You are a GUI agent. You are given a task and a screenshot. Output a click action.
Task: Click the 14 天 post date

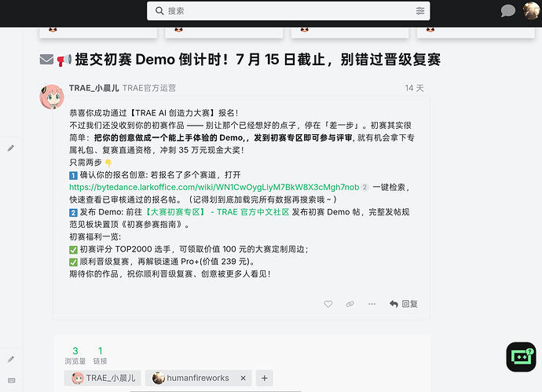pos(414,88)
